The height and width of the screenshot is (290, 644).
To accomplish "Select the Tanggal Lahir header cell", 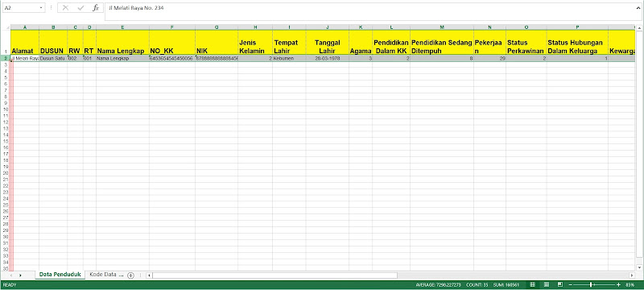I will pos(328,43).
